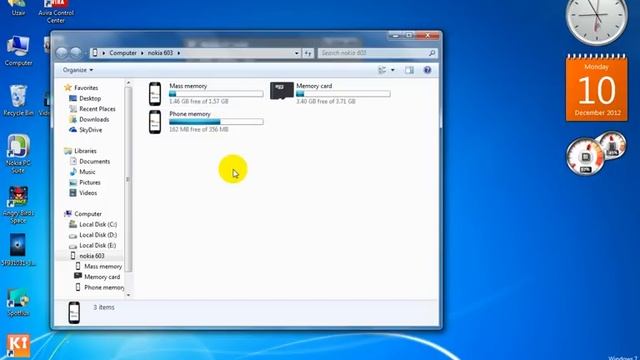Click the '3 items' status text
Screen dimensions: 640x360
[x=104, y=307]
